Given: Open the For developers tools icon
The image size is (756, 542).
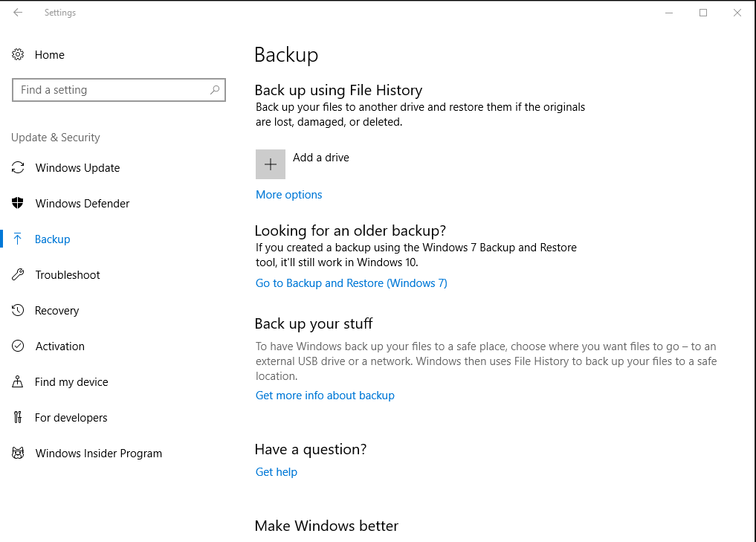Looking at the screenshot, I should click(18, 417).
